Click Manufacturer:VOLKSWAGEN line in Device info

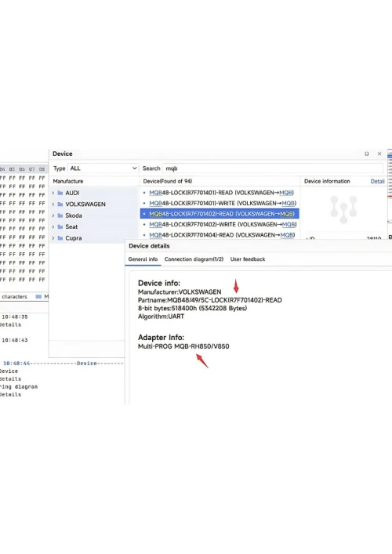180,292
